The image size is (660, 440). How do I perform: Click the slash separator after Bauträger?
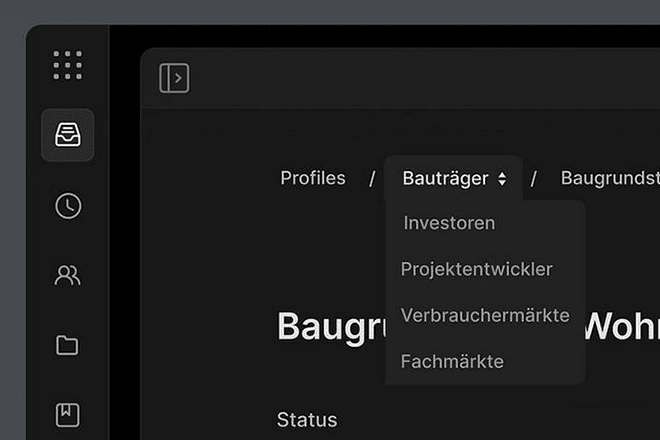click(534, 179)
